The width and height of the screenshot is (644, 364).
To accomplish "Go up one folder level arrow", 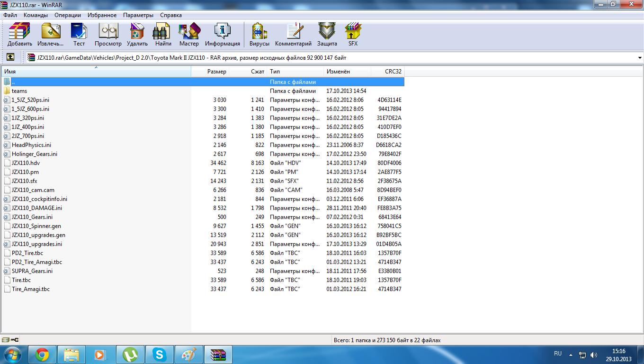I will 10,57.
